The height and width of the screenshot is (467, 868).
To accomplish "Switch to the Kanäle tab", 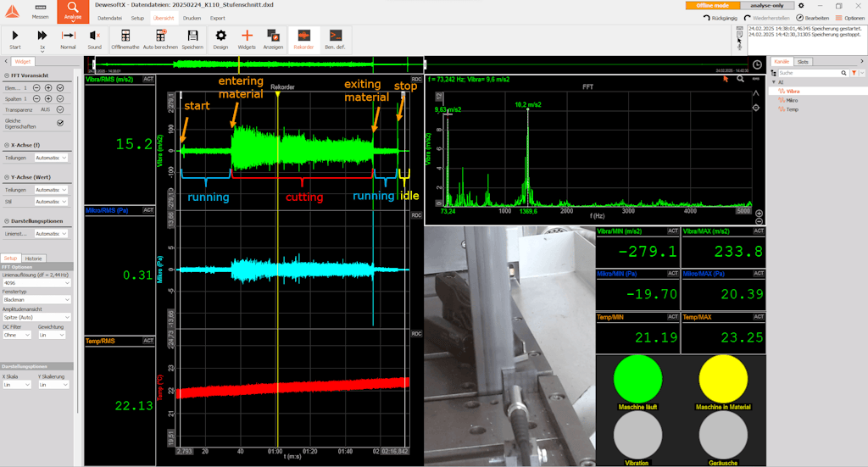I will [x=781, y=61].
